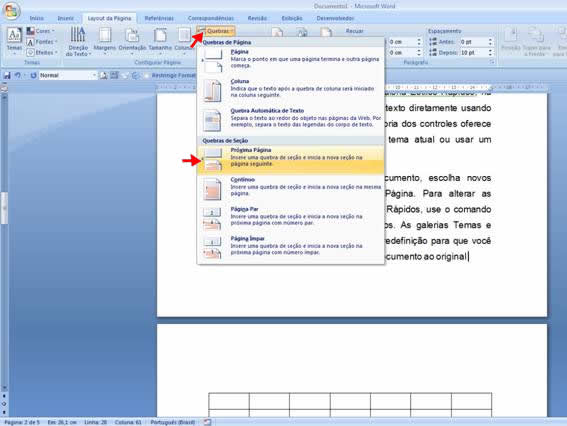Click the Previous Page browse arrow

4,396
